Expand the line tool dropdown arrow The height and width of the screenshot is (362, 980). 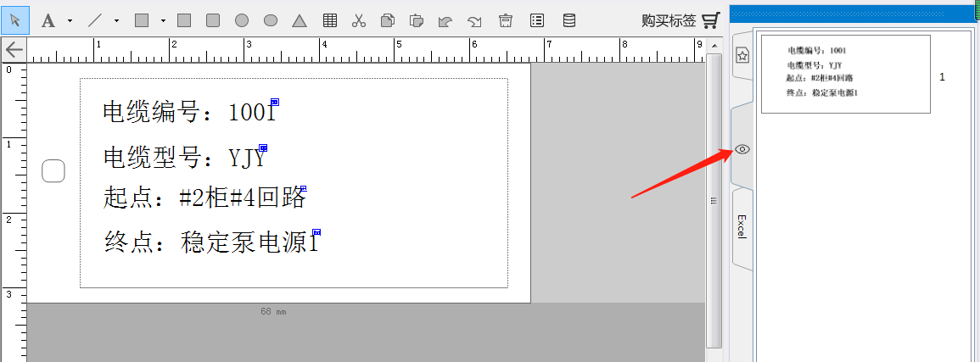[116, 19]
